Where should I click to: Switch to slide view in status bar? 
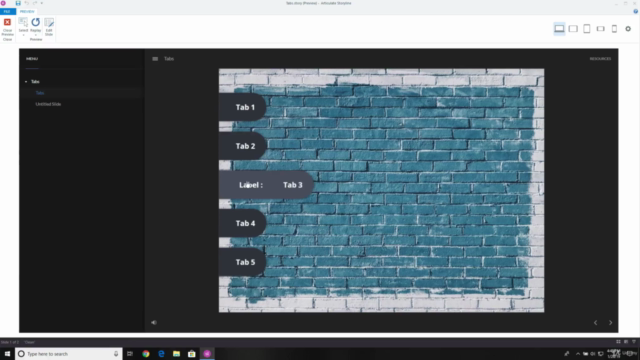click(626, 342)
